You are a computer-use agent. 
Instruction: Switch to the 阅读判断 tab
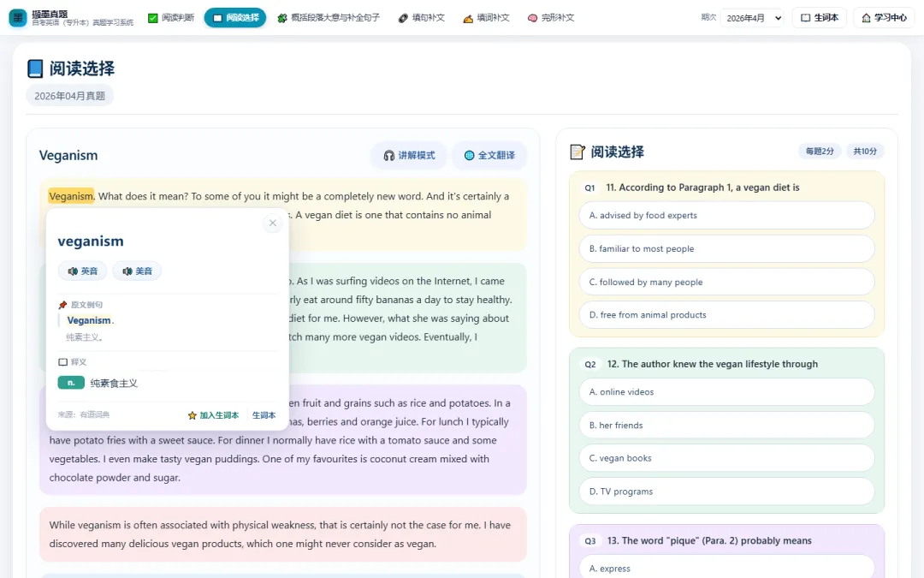coord(171,18)
